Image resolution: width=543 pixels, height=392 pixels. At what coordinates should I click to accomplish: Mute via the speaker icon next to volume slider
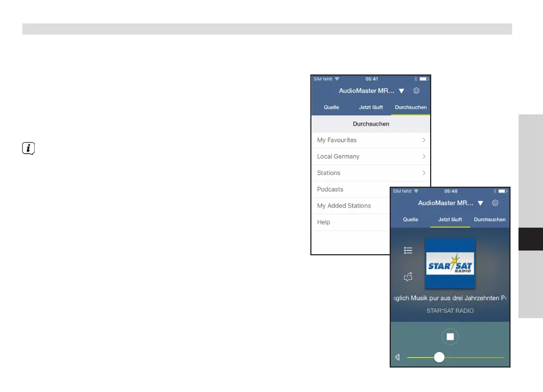398,357
